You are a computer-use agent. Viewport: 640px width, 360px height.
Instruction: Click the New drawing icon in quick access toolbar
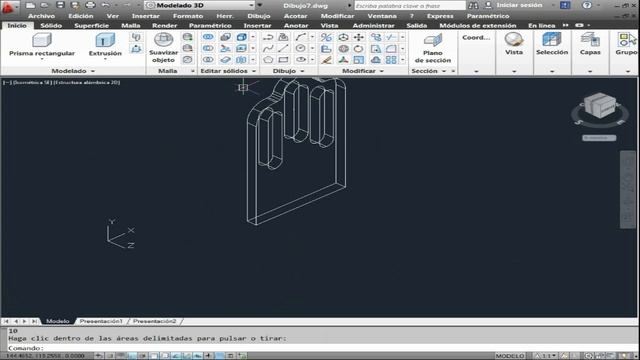[30, 5]
